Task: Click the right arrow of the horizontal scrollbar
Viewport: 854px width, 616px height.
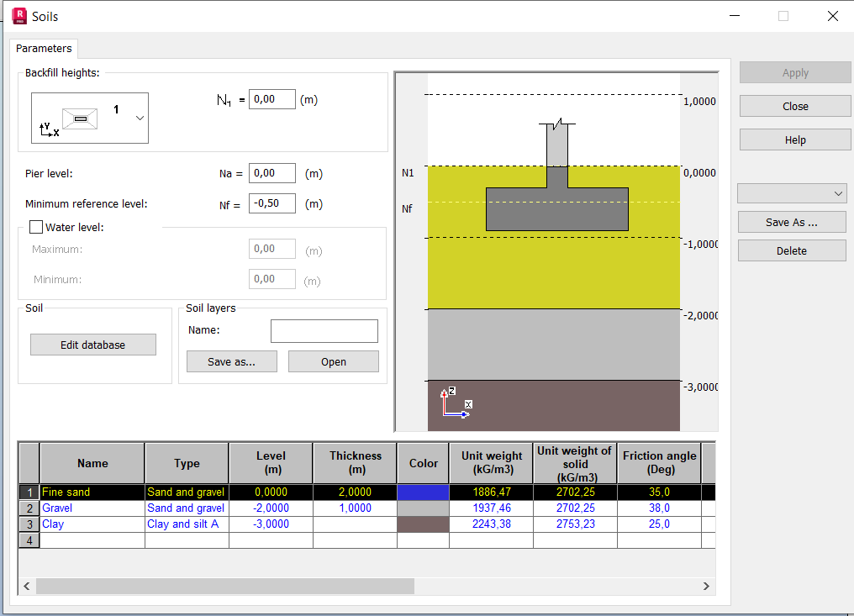Action: 706,586
